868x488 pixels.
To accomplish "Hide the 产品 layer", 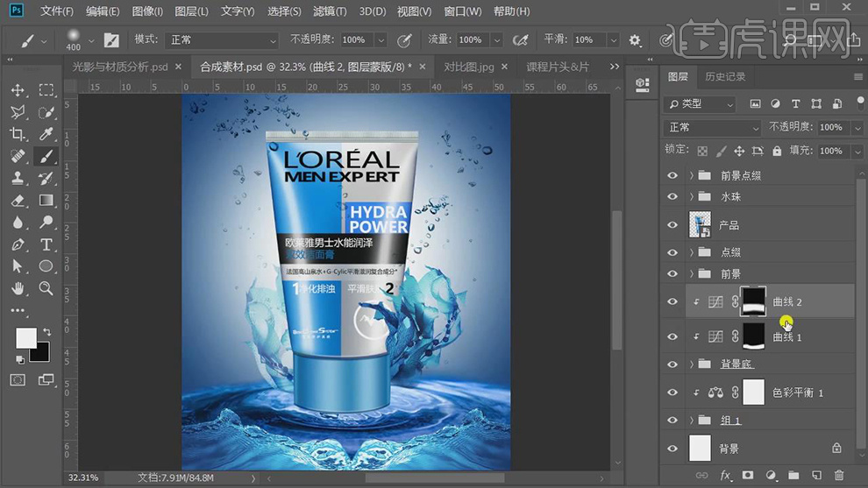I will pyautogui.click(x=672, y=225).
